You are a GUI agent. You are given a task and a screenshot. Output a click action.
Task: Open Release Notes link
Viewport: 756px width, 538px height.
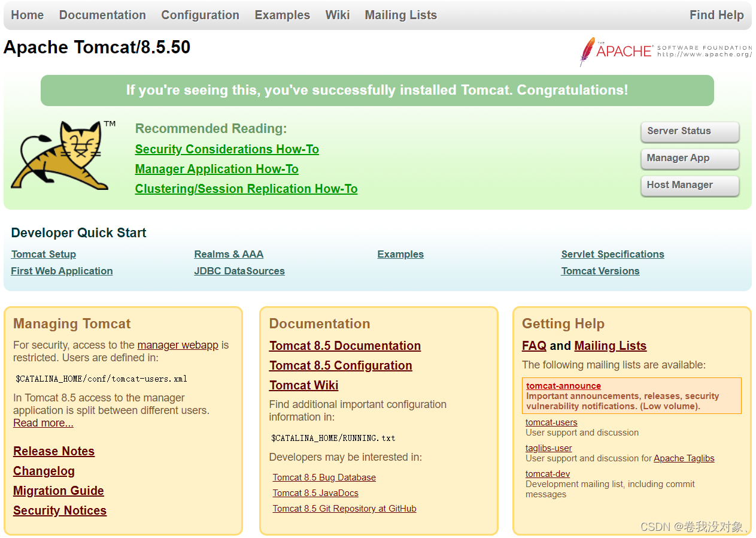54,451
